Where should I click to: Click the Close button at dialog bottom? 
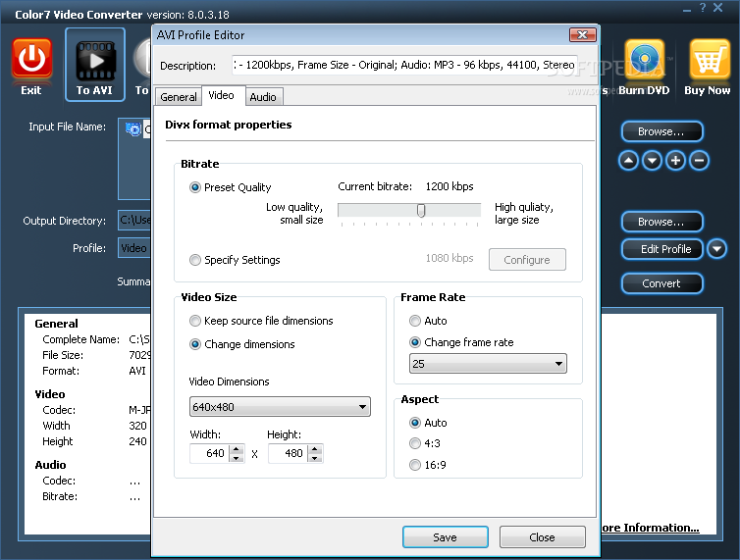(x=543, y=537)
